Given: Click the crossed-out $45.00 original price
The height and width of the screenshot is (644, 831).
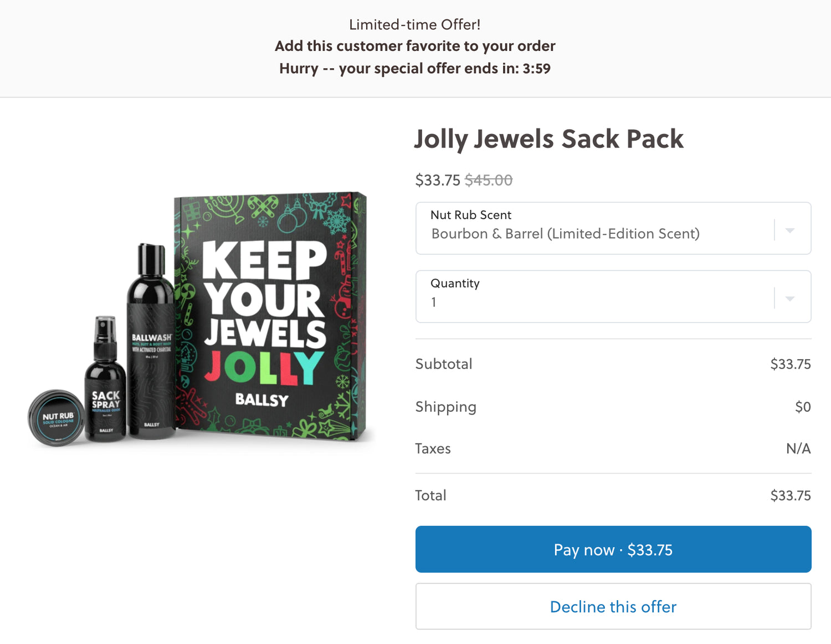Looking at the screenshot, I should (x=488, y=180).
